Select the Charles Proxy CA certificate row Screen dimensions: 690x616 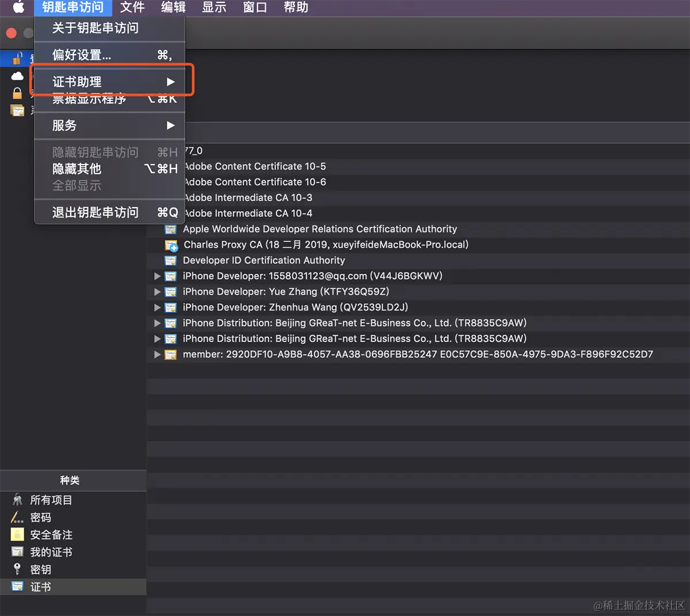point(418,244)
